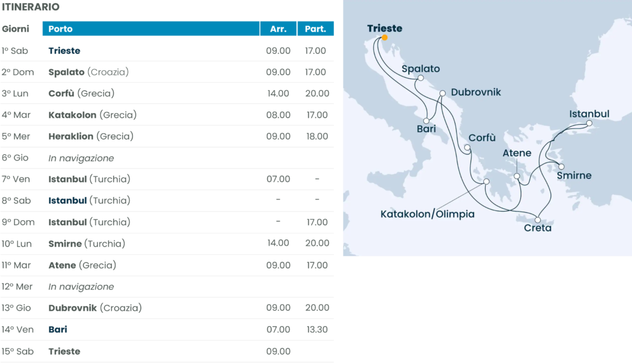
Task: Click the 13.30 departure time for Bari
Action: (x=316, y=329)
